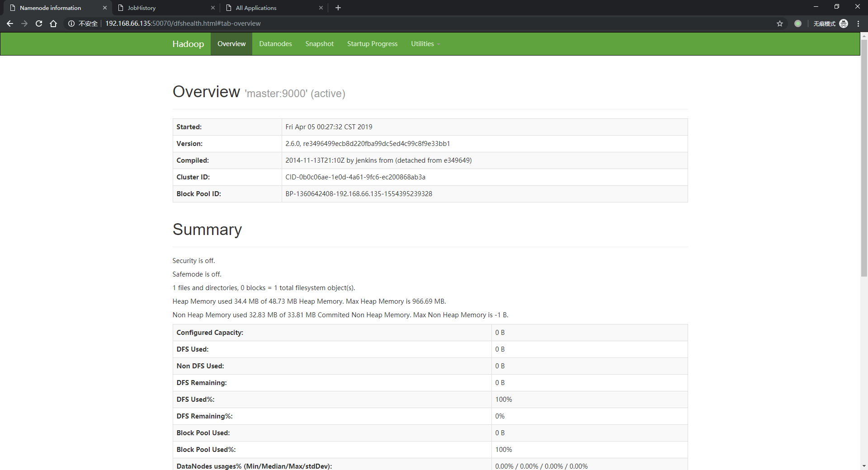View site security info icon
Screen dimensions: 868x470
coord(71,23)
